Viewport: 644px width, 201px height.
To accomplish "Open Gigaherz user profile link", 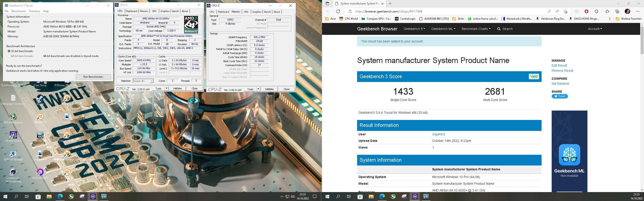I will point(439,134).
